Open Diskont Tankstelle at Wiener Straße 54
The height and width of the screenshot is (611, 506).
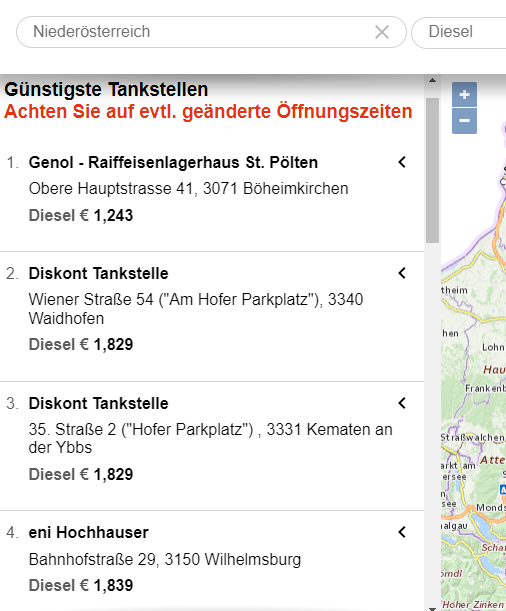click(99, 273)
